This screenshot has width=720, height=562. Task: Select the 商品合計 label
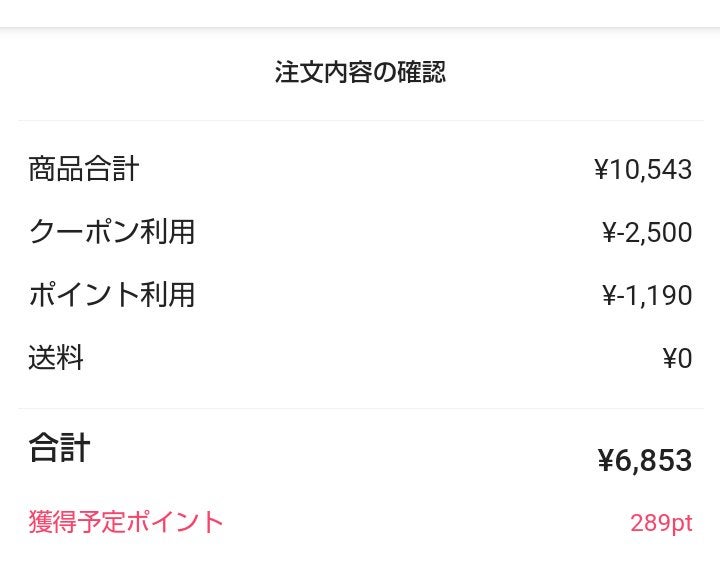[x=83, y=169]
